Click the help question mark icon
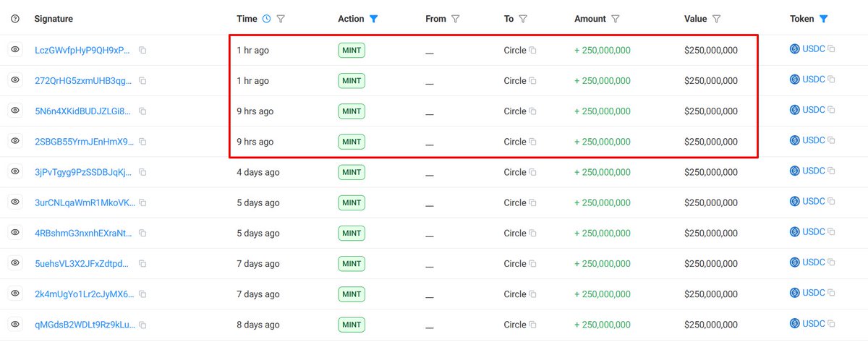Screen dimensions: 868x342 [16, 19]
